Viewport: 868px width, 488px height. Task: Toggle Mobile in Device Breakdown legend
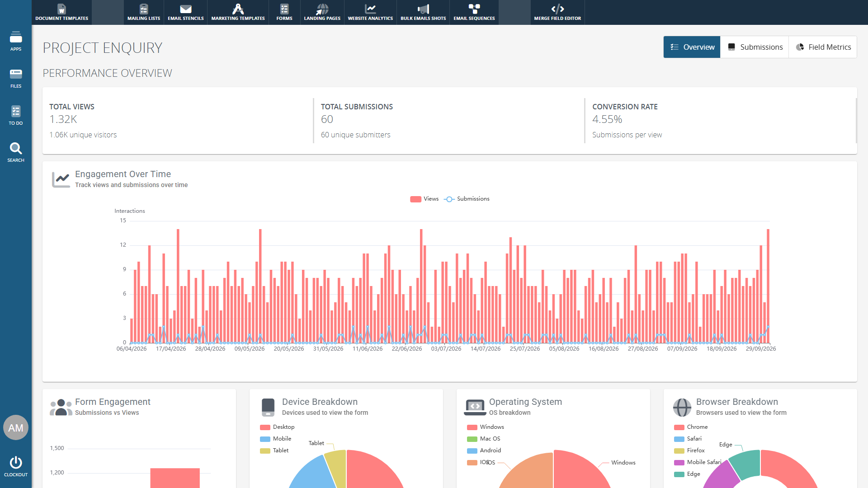coord(276,439)
